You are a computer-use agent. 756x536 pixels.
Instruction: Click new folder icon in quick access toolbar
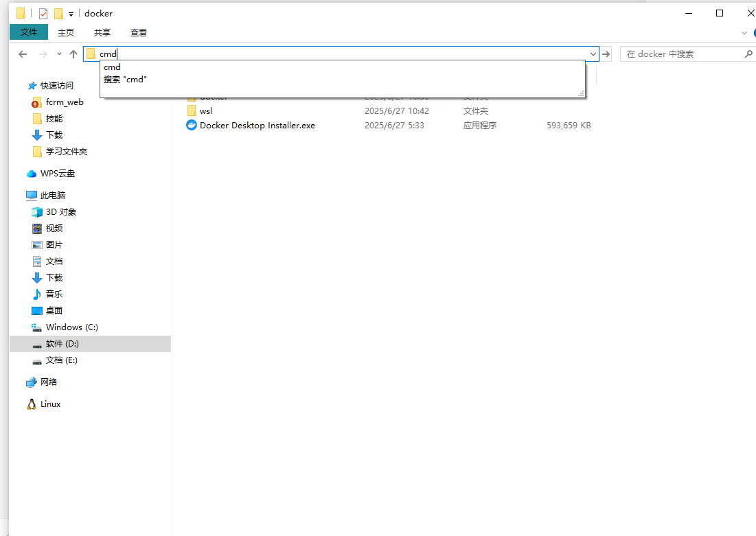(59, 14)
